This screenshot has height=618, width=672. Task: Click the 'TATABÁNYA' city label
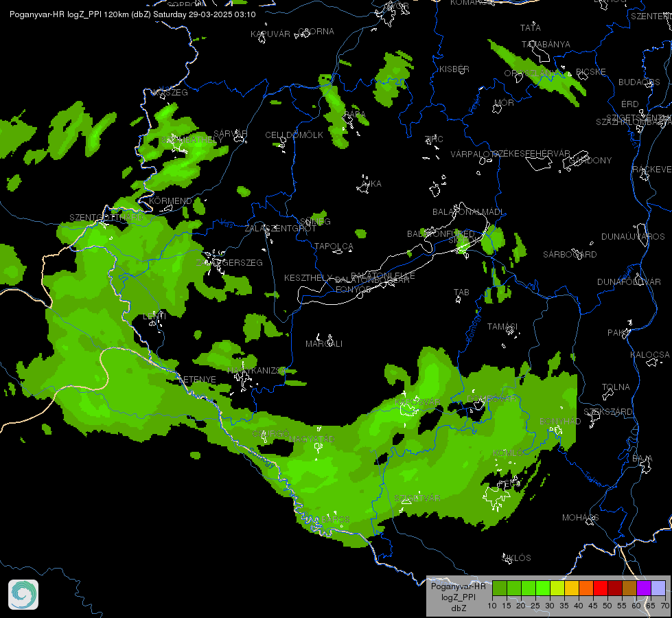(546, 45)
